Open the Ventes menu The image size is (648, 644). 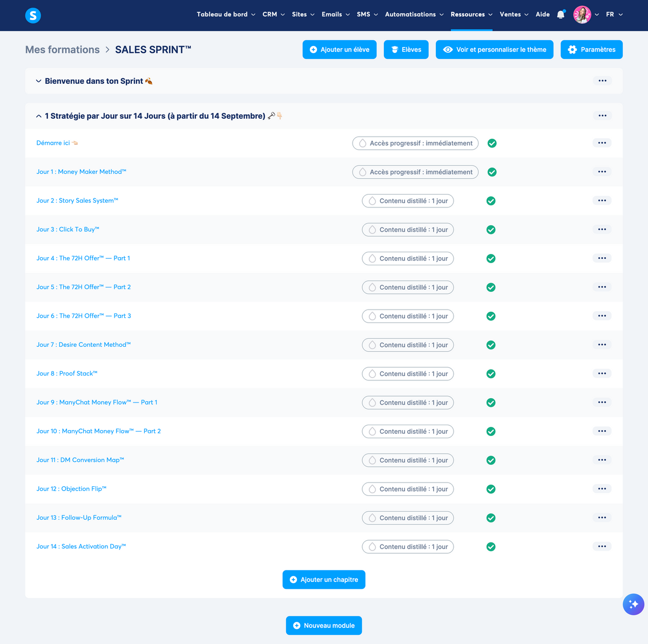[x=514, y=15]
